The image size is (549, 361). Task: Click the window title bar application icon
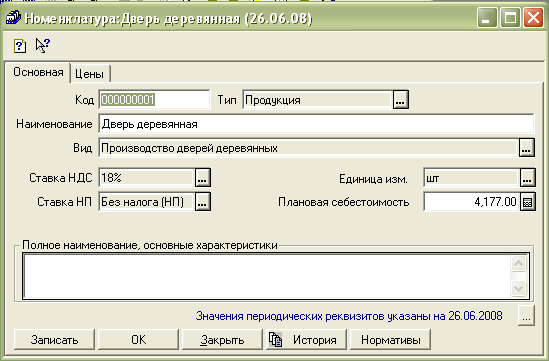click(13, 18)
